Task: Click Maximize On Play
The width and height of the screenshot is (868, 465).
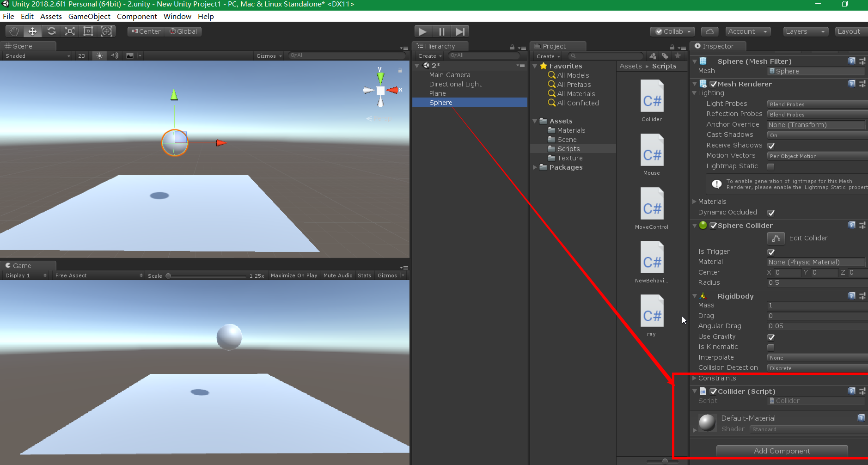Action: click(293, 275)
